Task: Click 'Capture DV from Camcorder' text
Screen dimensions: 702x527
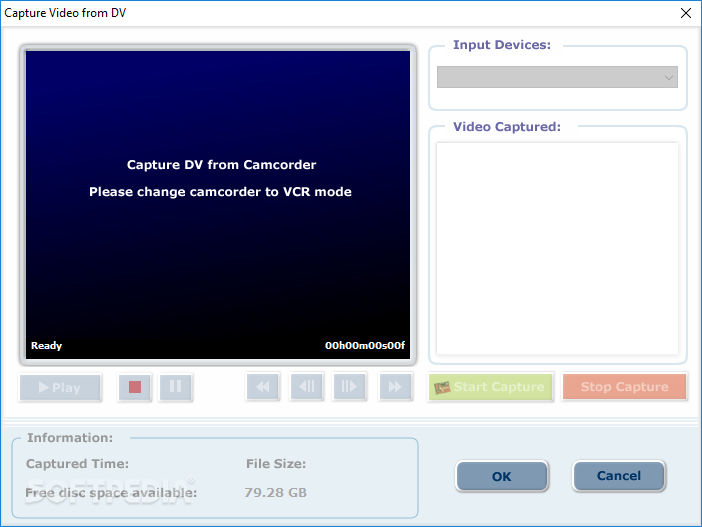Action: 222,165
